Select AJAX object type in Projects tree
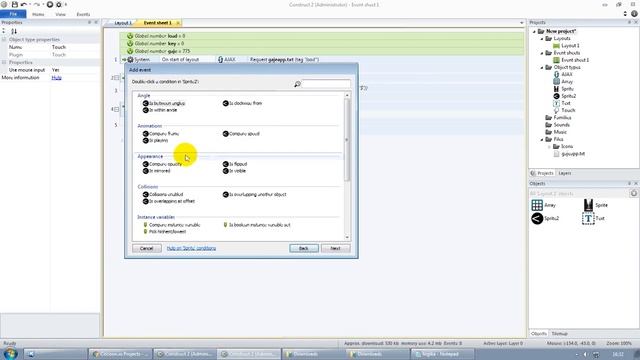Screen dimensions: 640x360 563,74
